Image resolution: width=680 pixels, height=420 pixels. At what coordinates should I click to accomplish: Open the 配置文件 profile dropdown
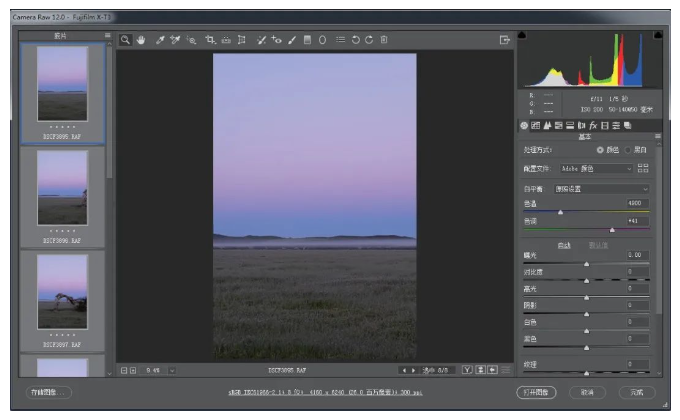point(596,168)
